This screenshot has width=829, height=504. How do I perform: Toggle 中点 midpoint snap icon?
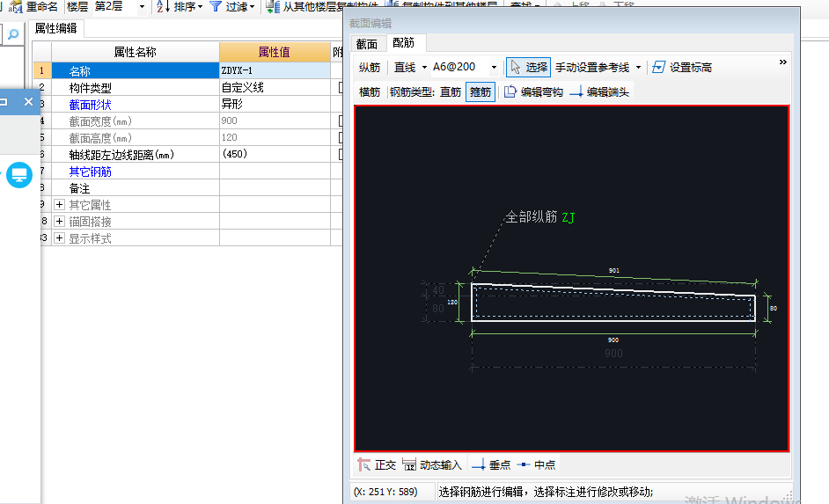(523, 464)
